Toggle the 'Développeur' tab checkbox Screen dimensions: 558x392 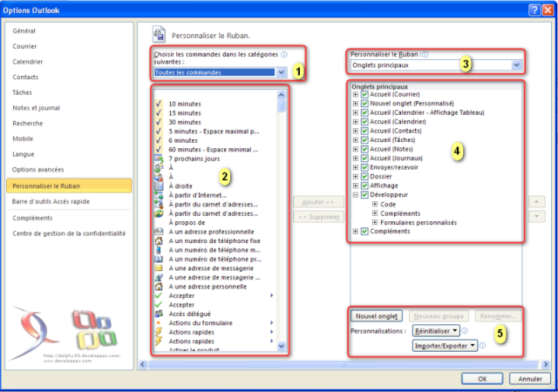(x=364, y=195)
